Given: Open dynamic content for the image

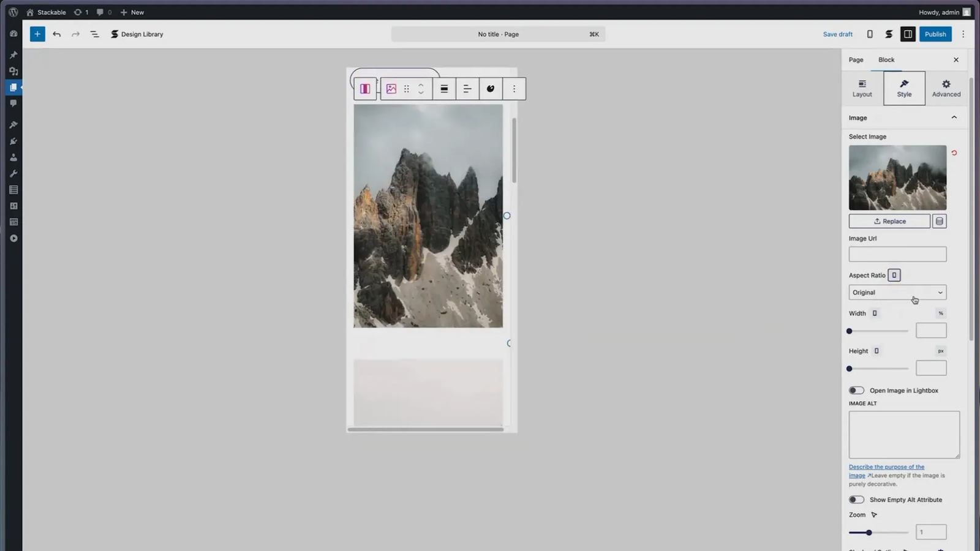Looking at the screenshot, I should point(940,221).
